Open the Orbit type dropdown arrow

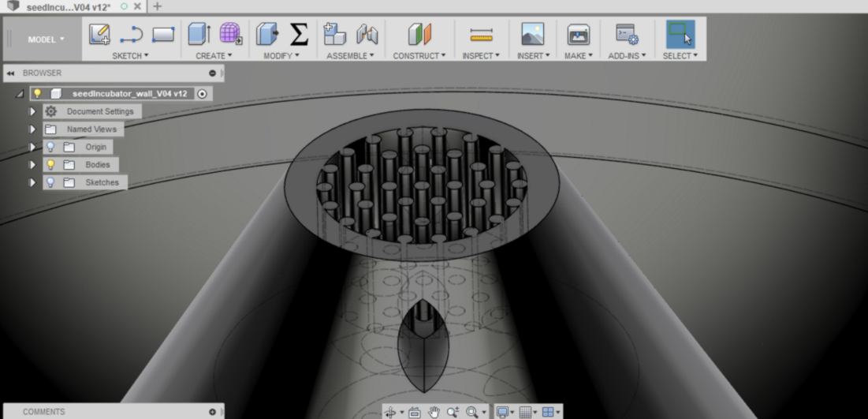[x=401, y=413]
